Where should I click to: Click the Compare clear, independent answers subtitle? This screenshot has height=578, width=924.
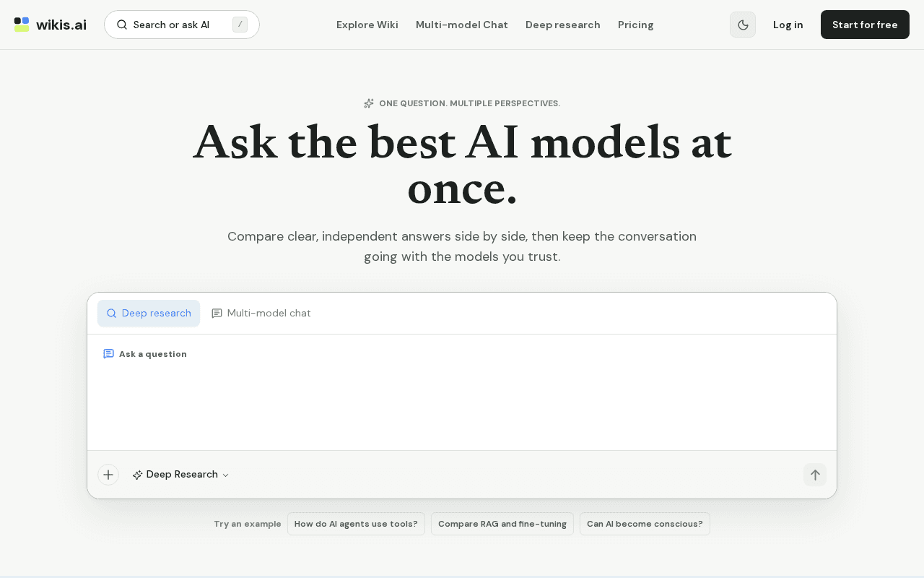tap(462, 246)
